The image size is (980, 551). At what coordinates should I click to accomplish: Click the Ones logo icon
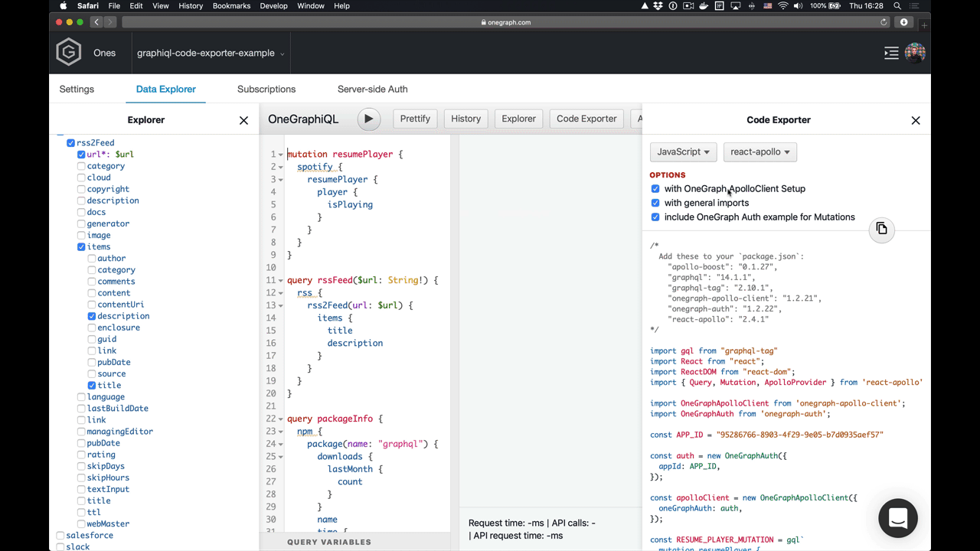coord(68,52)
